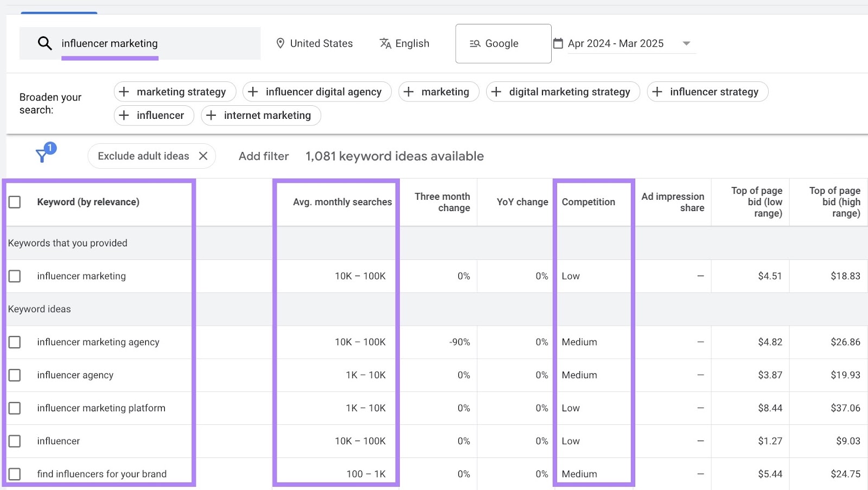
Task: Sort by the Keyword (by relevance) column
Action: pyautogui.click(x=88, y=201)
